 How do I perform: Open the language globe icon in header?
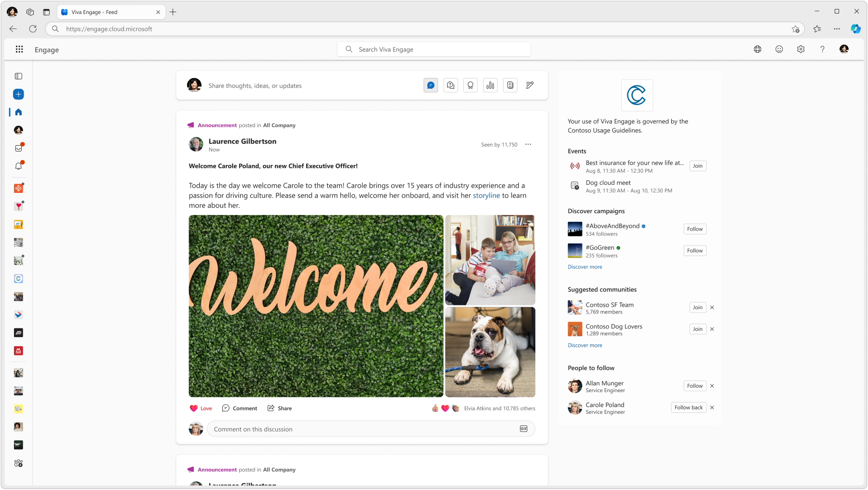click(x=758, y=49)
